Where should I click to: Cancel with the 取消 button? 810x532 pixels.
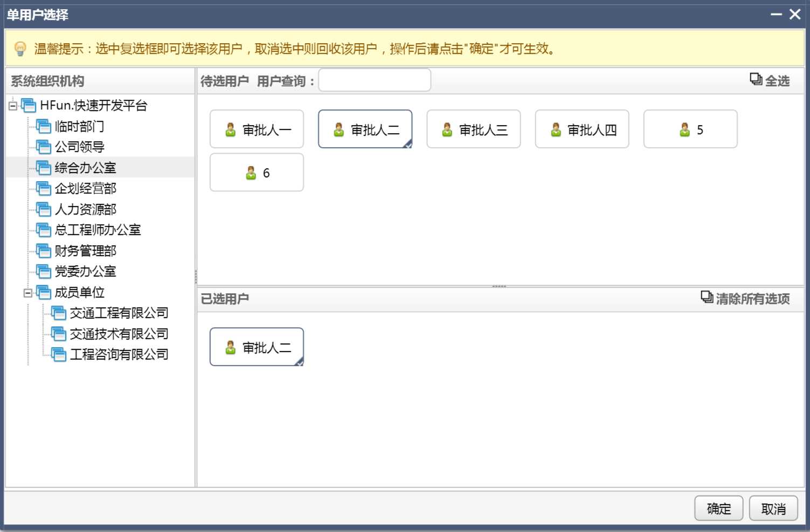(773, 508)
